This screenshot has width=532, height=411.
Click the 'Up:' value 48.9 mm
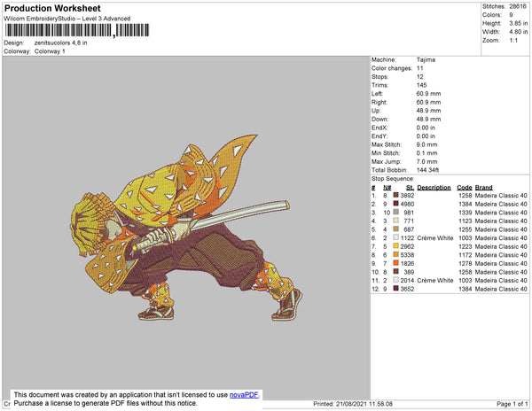coord(428,111)
